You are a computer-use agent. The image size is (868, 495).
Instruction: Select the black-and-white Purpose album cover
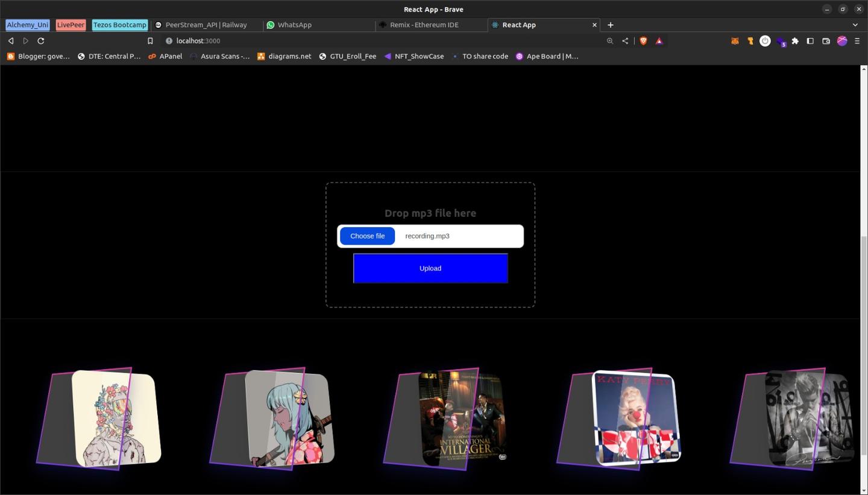793,419
